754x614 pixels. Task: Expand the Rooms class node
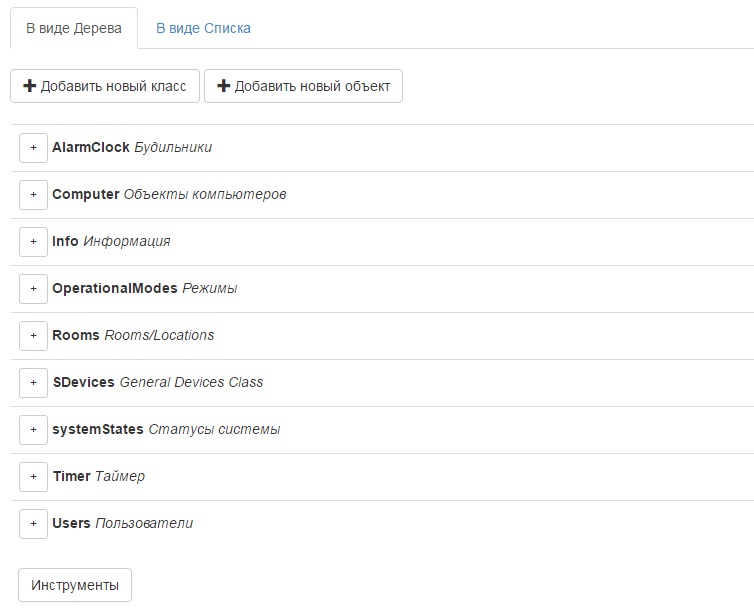[x=33, y=335]
